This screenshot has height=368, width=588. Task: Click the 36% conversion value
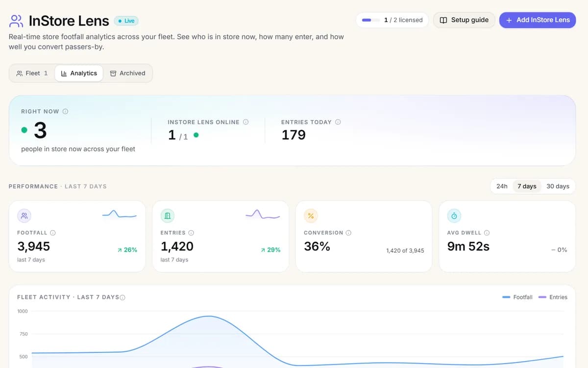click(x=317, y=246)
